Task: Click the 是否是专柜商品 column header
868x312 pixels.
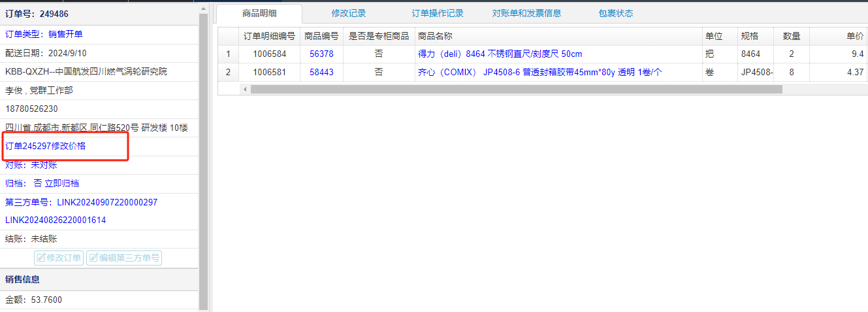Action: tap(379, 36)
